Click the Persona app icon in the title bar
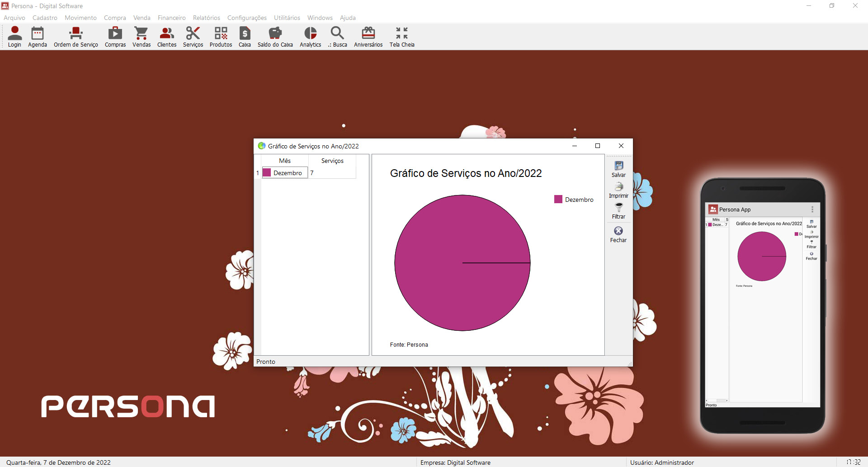Image resolution: width=868 pixels, height=467 pixels. 5,6
